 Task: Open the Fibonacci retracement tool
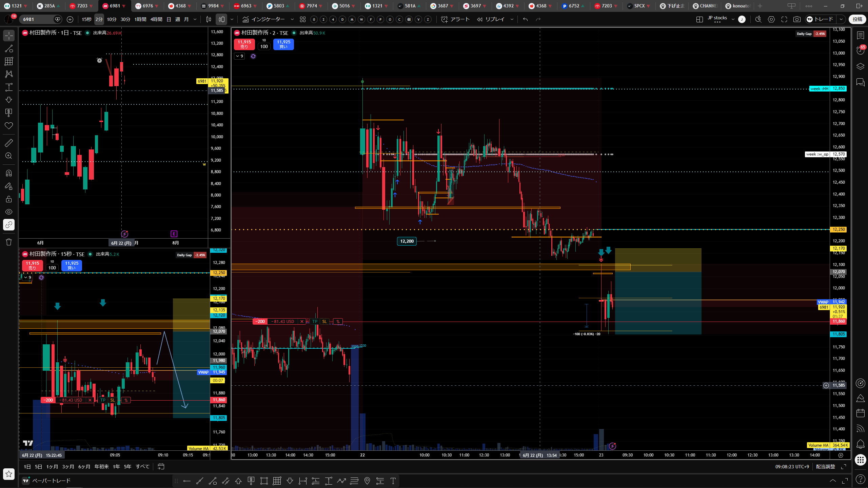(x=9, y=61)
